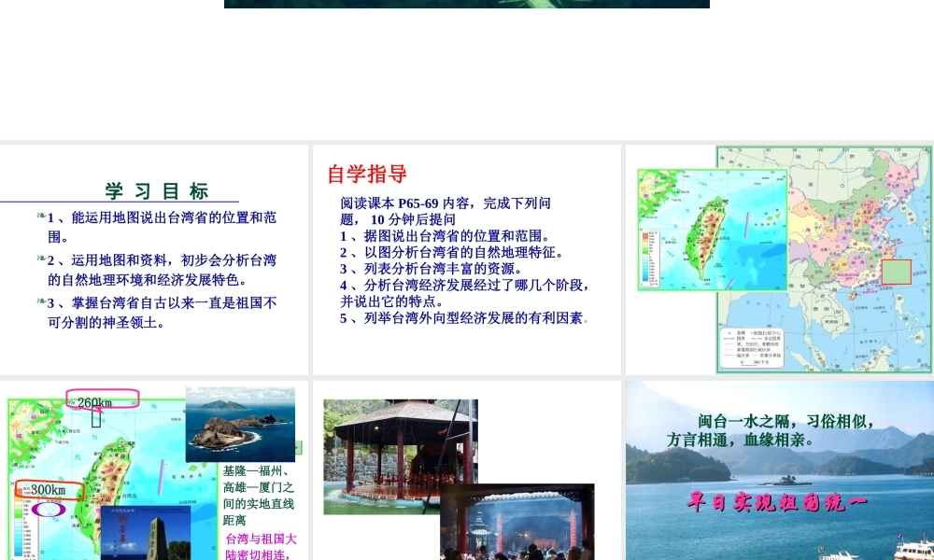Click the island photo on the distance slide

(x=240, y=425)
